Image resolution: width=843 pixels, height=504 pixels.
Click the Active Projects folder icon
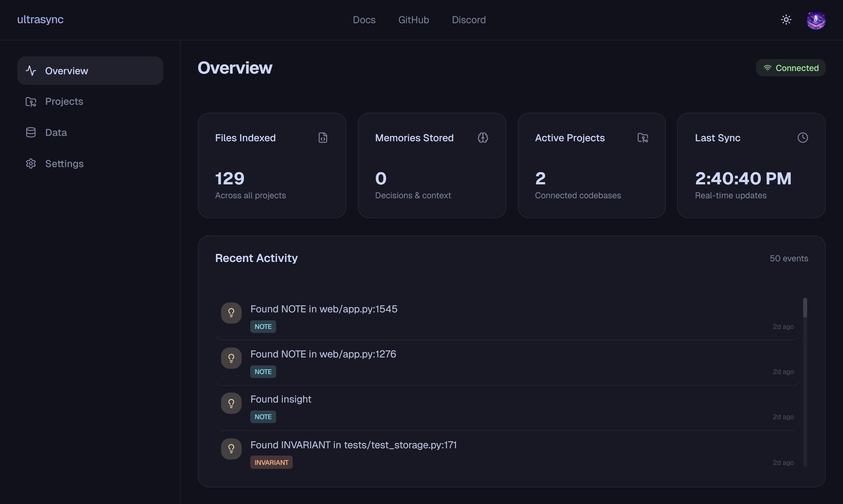point(643,138)
